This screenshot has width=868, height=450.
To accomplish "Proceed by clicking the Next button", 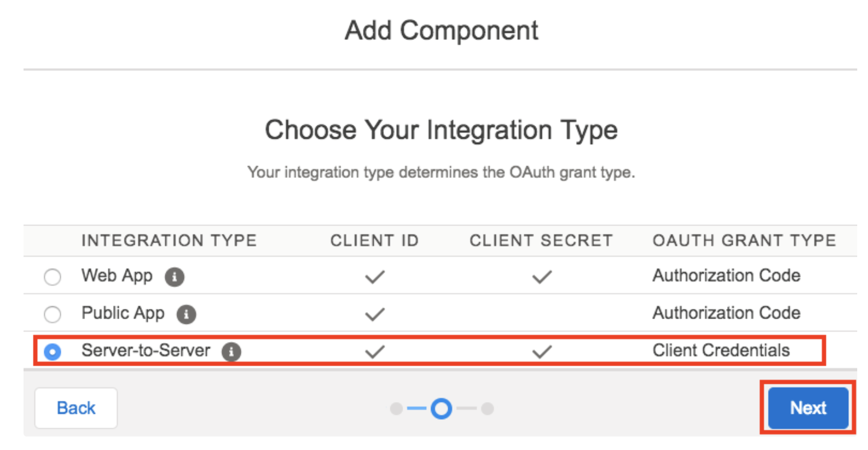I will (x=808, y=408).
